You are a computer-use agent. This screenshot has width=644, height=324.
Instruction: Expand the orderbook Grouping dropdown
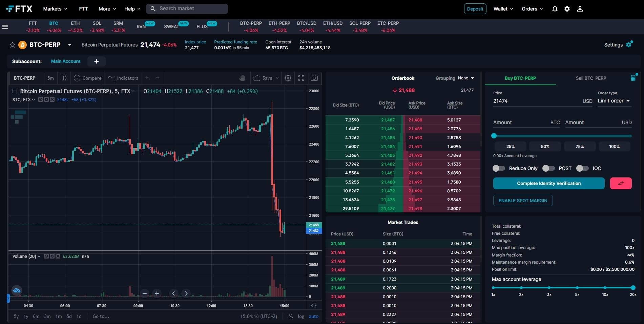click(x=466, y=78)
